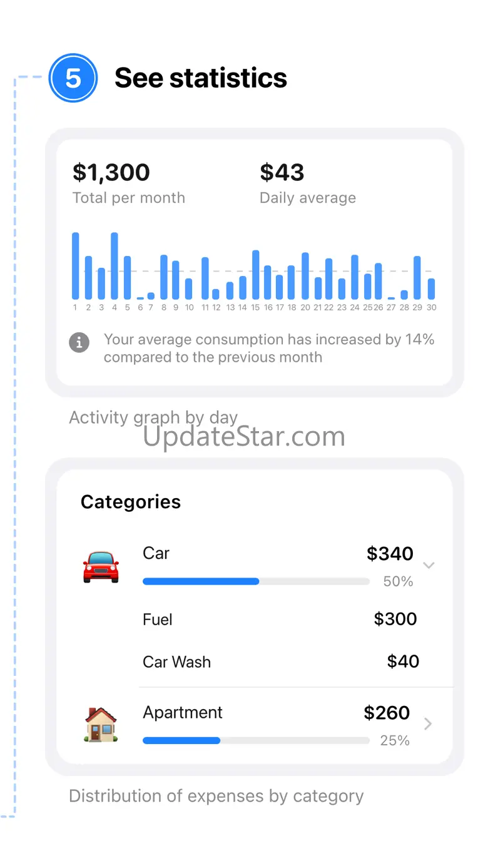488x868 pixels.
Task: Click the Apartment 25% progress bar
Action: coord(256,740)
